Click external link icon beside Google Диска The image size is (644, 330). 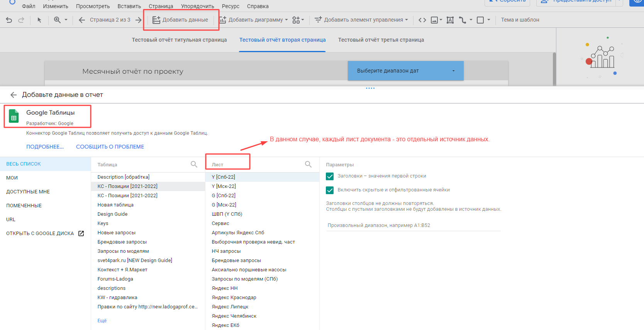(81, 234)
